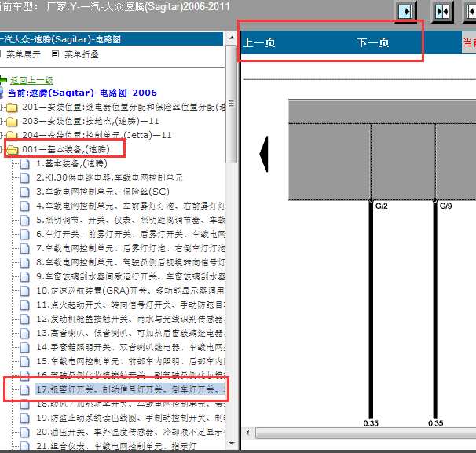Select item 5.照明调节、开关、仪表
Viewport: 476px width, 453px height.
click(130, 220)
